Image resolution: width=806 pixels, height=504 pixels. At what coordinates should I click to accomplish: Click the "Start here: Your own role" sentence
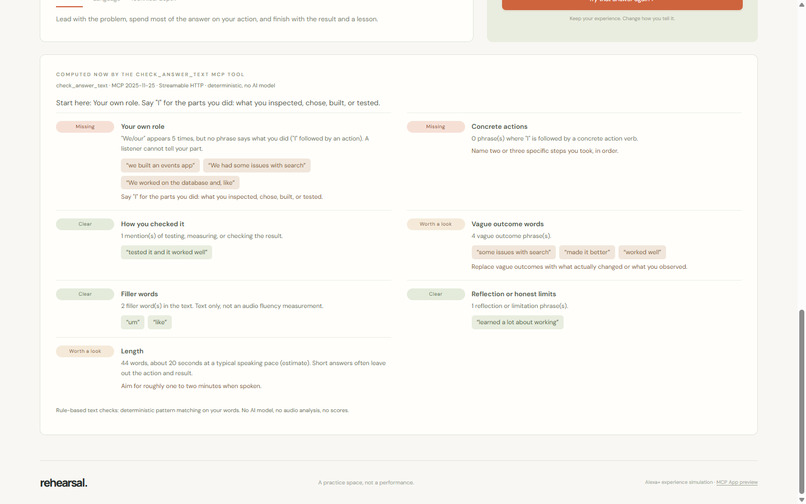click(218, 103)
